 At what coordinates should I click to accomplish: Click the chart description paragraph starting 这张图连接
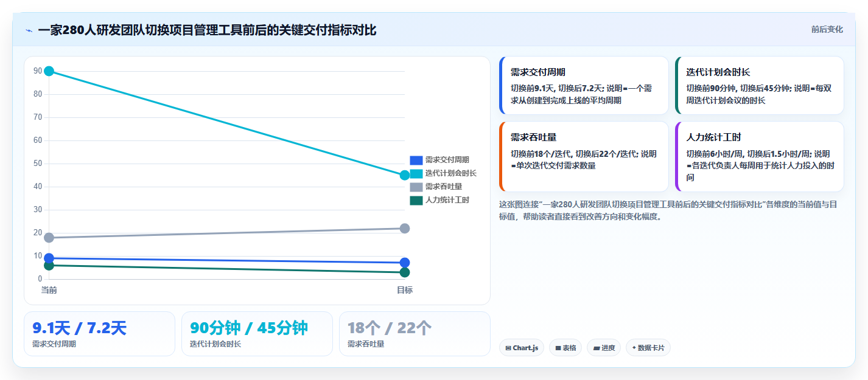668,210
